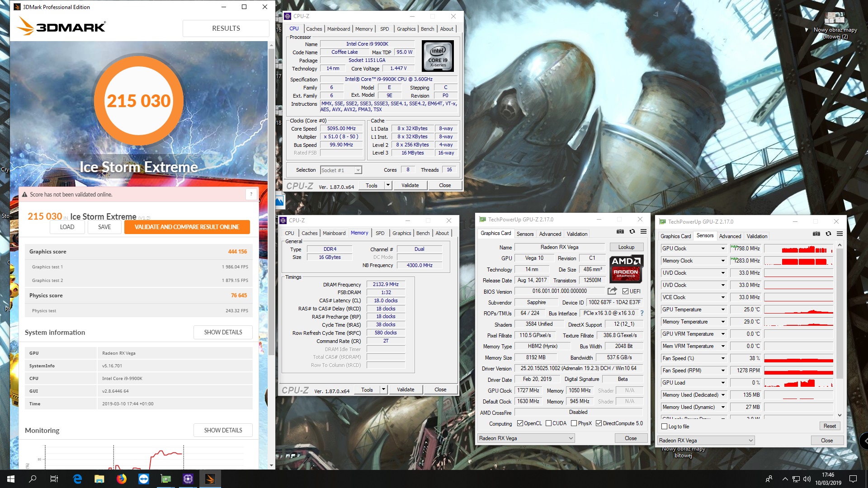Click LOAD button in 3DMark
Viewport: 868px width, 488px height.
(x=67, y=227)
